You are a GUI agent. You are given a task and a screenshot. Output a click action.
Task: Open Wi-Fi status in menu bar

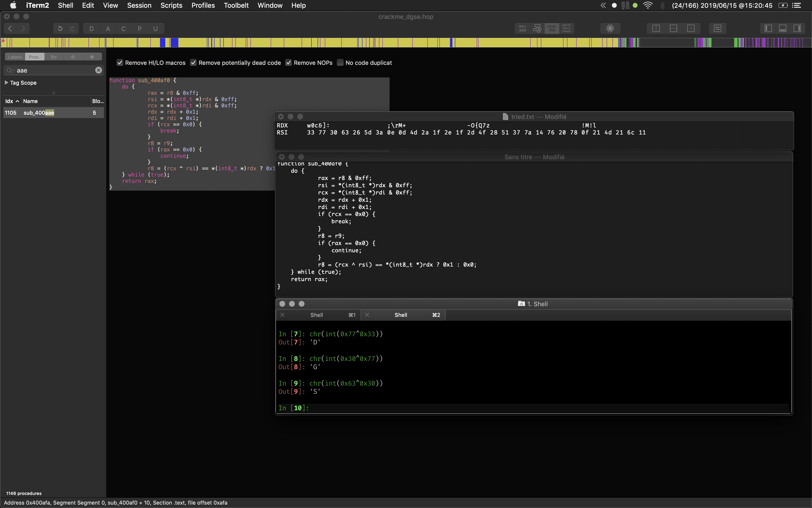[648, 5]
